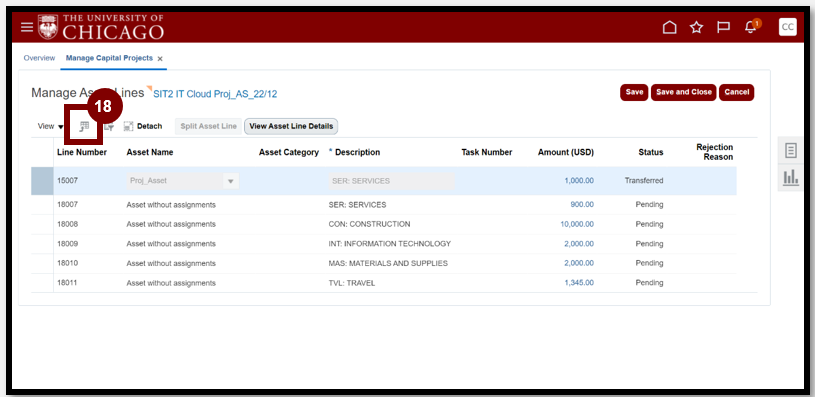The image size is (815, 397).
Task: Open the hamburger navigation menu
Action: click(27, 27)
